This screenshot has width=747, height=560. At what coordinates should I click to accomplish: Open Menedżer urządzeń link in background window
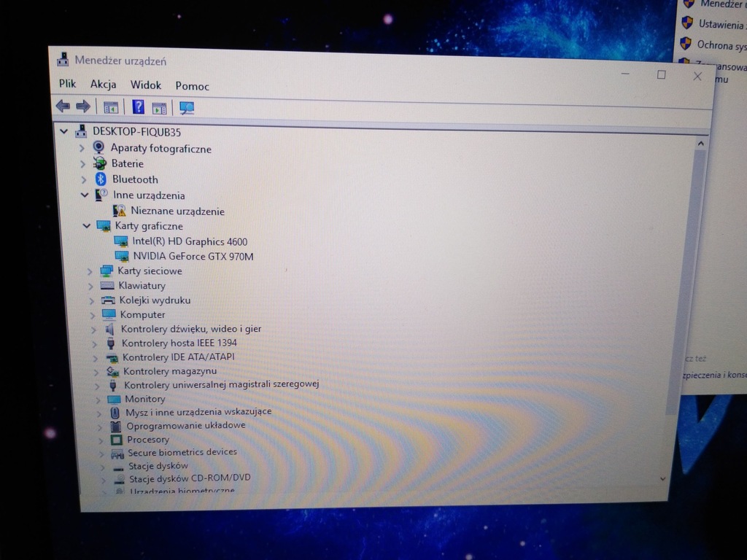pyautogui.click(x=723, y=4)
